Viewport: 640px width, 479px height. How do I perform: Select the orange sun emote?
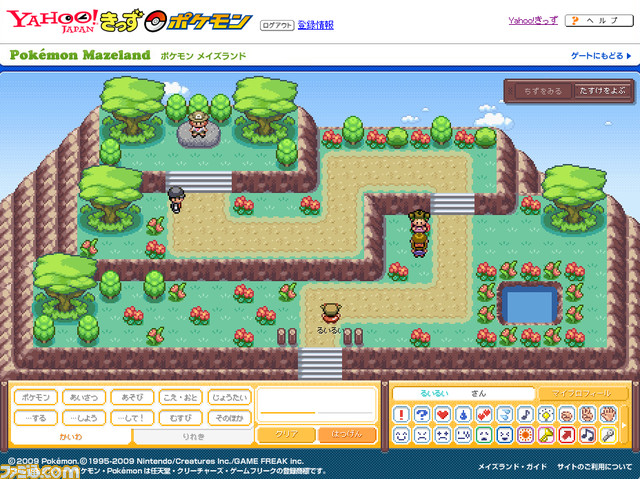(525, 435)
